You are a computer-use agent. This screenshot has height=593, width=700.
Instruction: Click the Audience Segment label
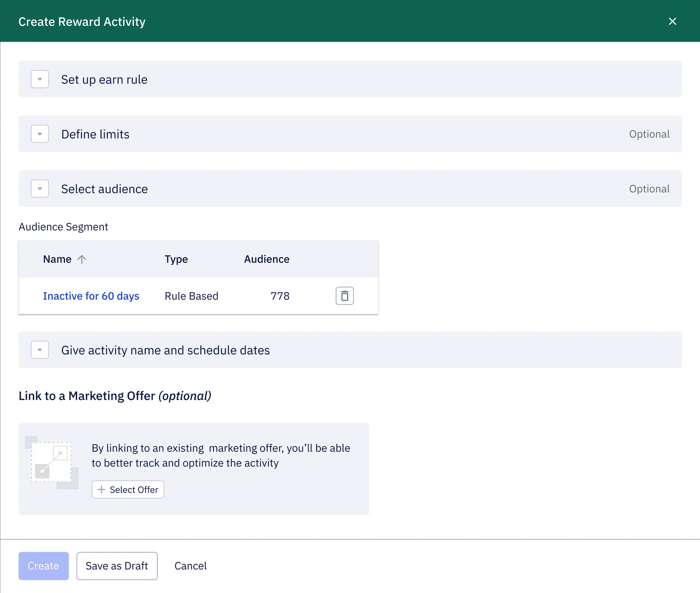pyautogui.click(x=63, y=227)
